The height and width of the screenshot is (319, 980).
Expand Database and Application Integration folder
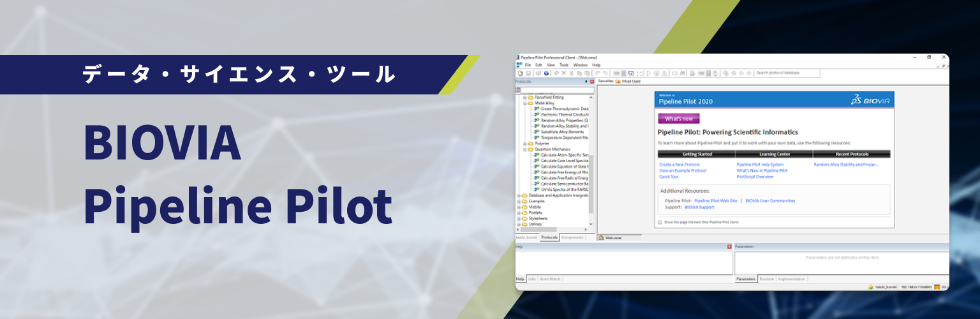pos(518,195)
